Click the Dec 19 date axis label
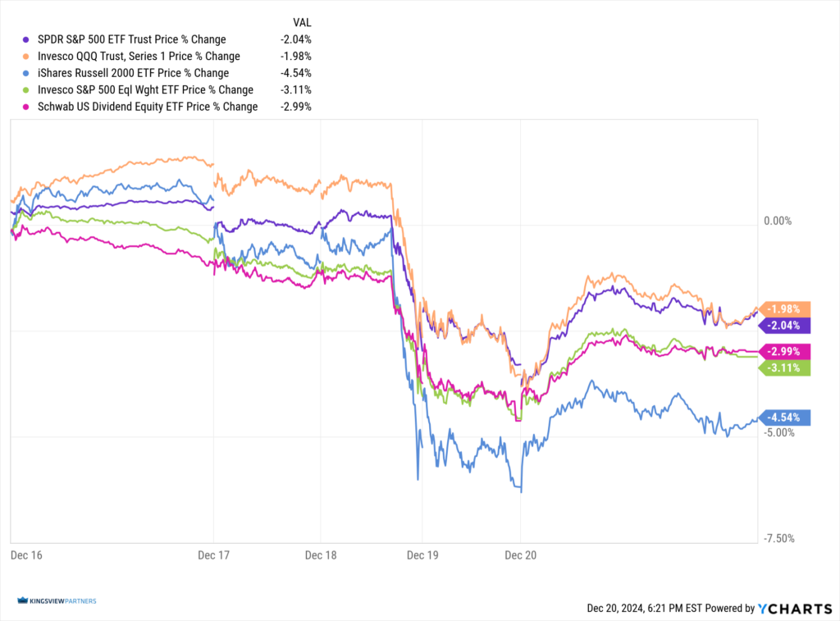 coord(422,555)
